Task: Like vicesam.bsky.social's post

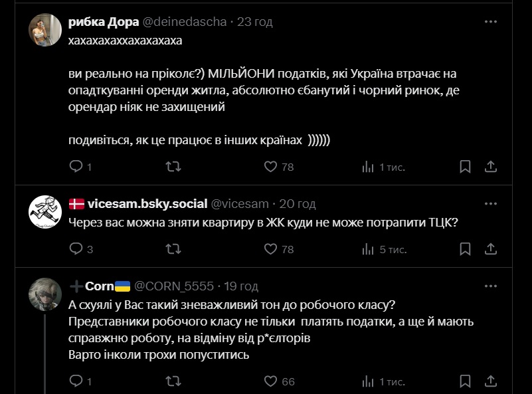Action: 270,249
